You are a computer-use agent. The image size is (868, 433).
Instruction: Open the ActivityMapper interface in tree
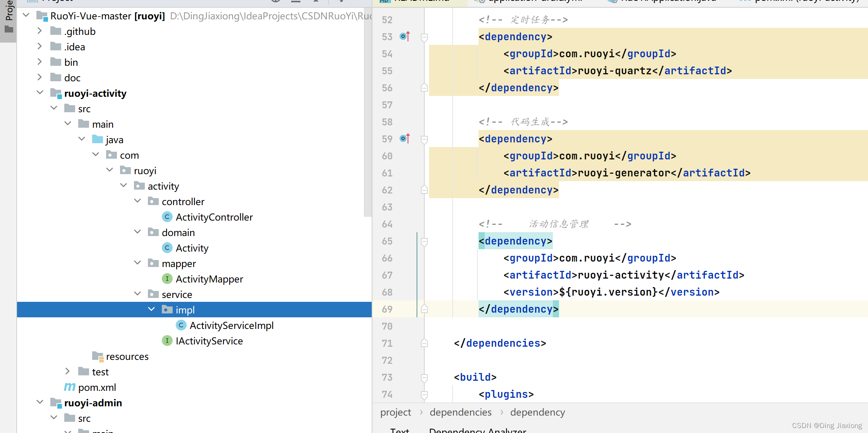[209, 279]
